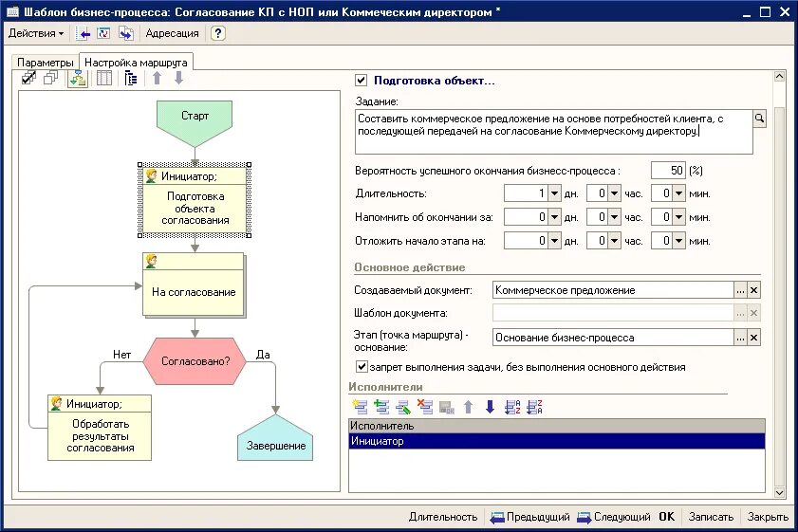Switch to Параметры tab
Image resolution: width=798 pixels, height=532 pixels.
click(46, 63)
